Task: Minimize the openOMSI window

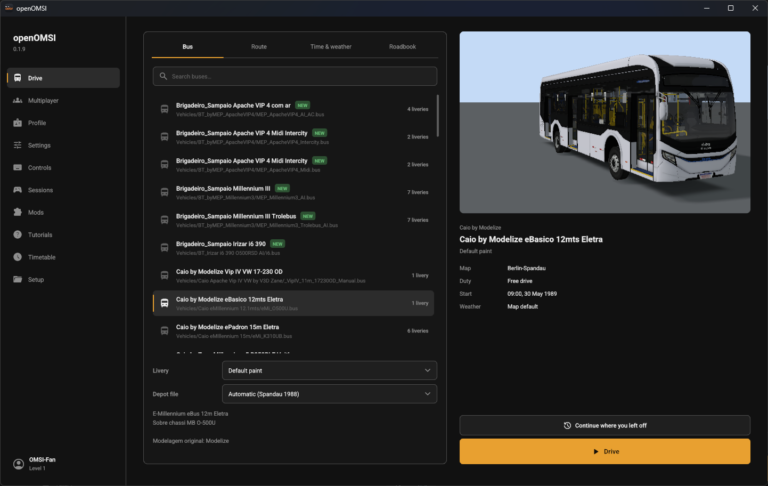Action: 706,8
